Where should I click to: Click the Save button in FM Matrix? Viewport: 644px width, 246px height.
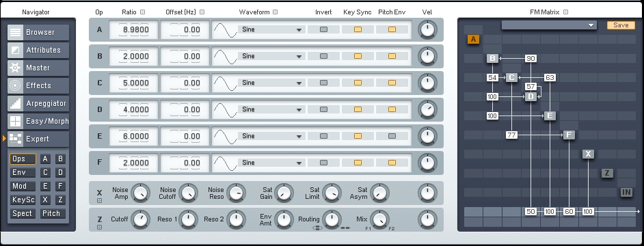click(x=621, y=25)
